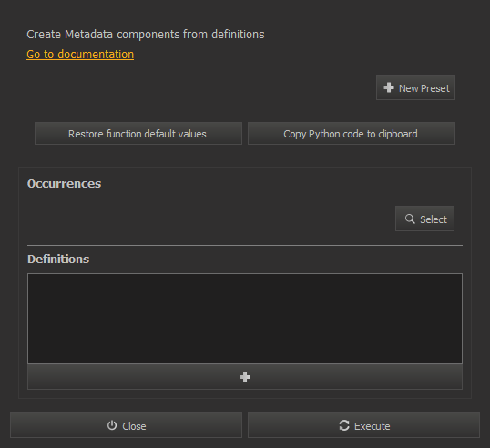The width and height of the screenshot is (490, 448).
Task: Click the separator line above Definitions
Action: coord(245,246)
